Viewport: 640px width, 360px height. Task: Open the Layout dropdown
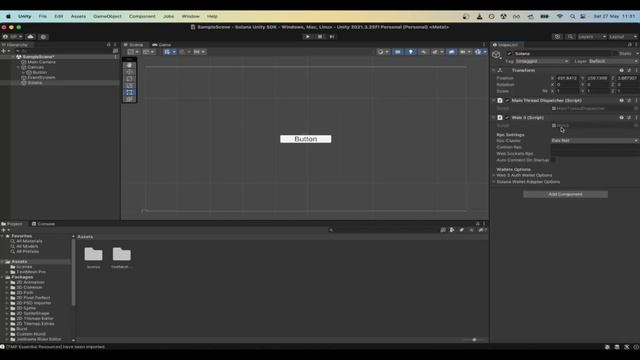623,37
